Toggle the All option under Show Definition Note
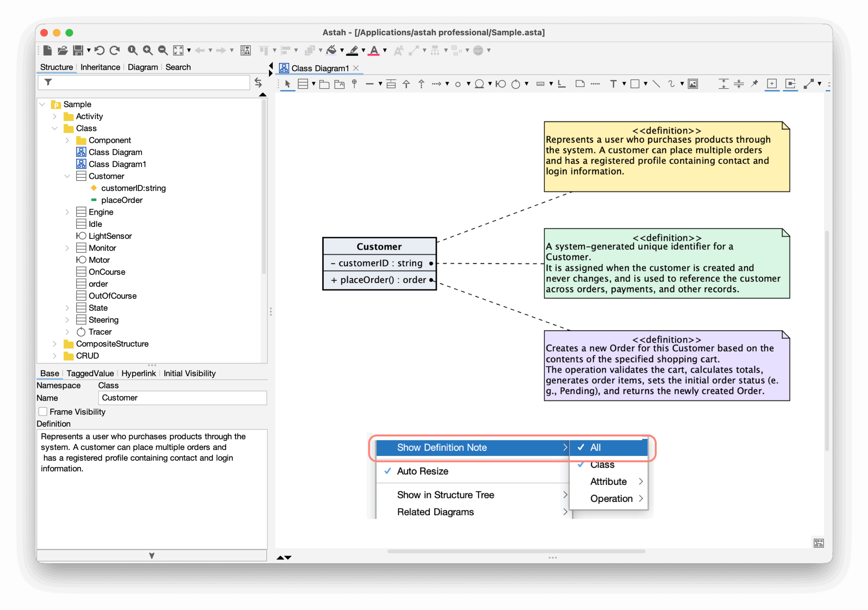This screenshot has height=610, width=868. click(x=595, y=447)
